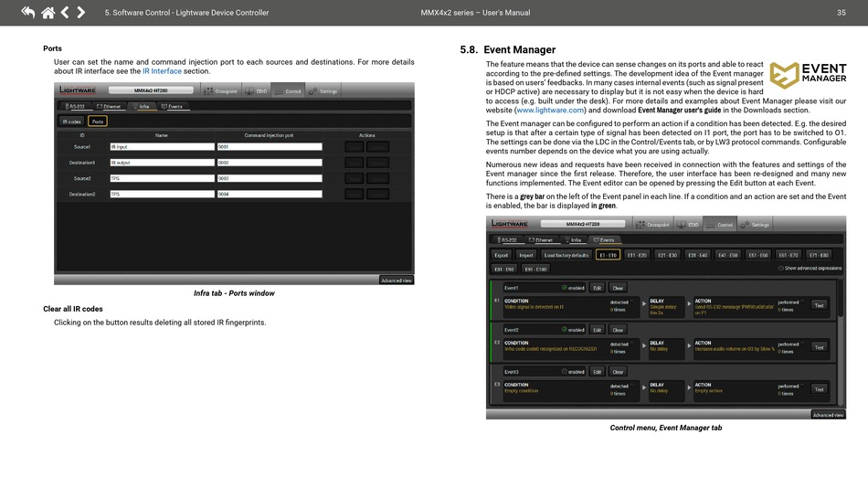Select Infra subtab in Ports window screenshot

[141, 106]
